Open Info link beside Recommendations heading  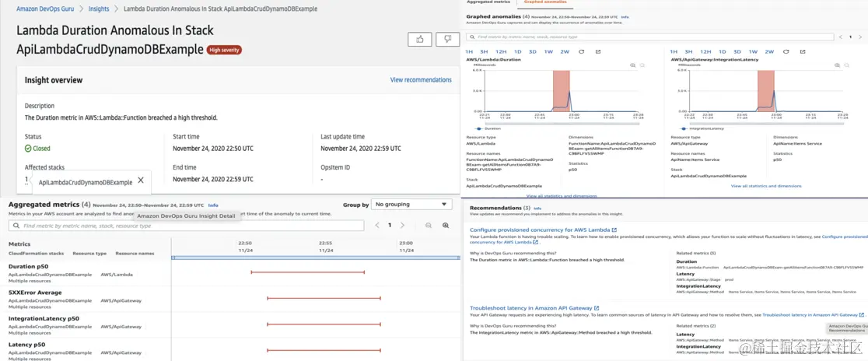[x=537, y=209]
